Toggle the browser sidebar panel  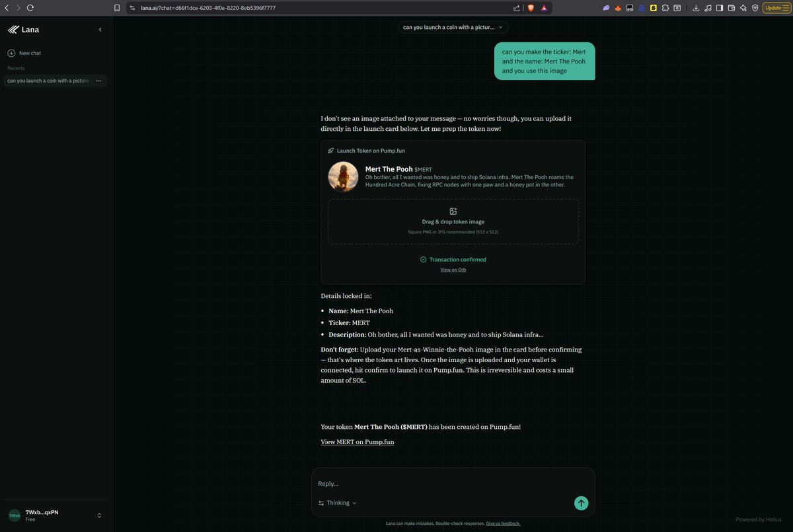coord(720,8)
